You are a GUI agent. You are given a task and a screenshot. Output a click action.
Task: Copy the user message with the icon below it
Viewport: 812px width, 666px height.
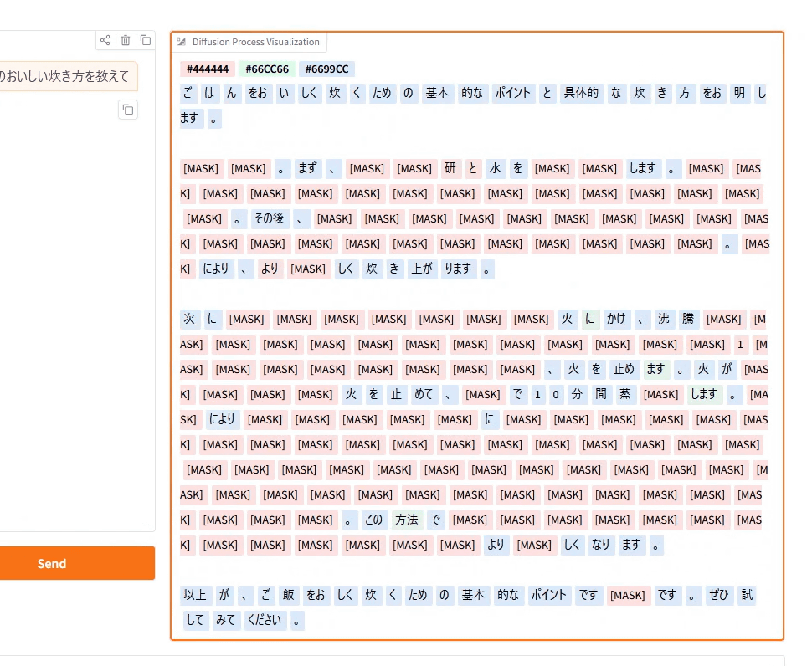[x=128, y=109]
